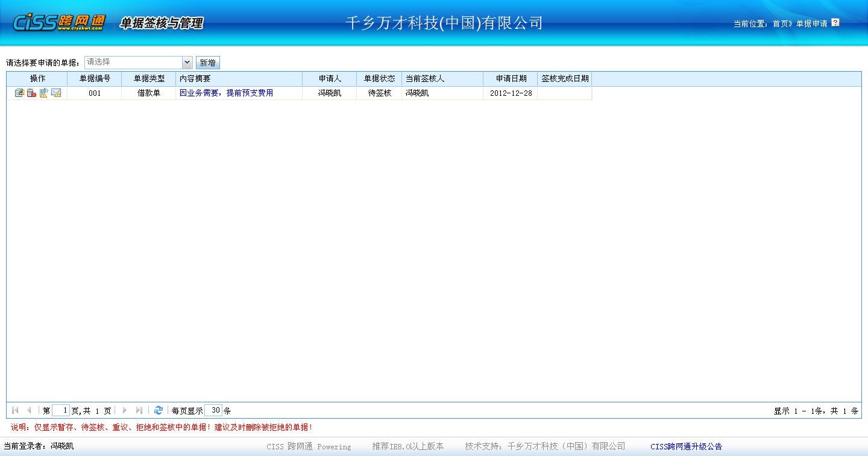This screenshot has height=456, width=868.
Task: Click the envelope reminder icon in row 001
Action: pyautogui.click(x=56, y=93)
